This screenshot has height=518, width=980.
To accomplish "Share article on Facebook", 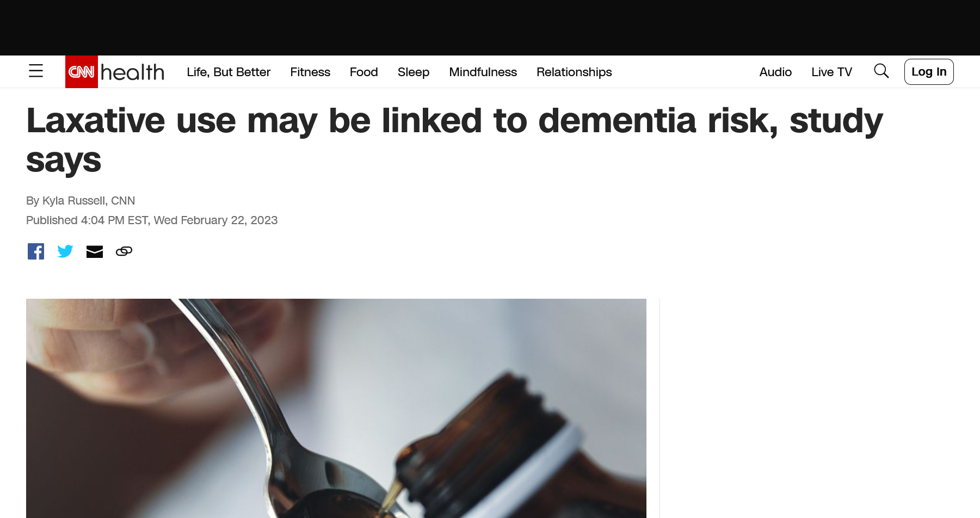I will (x=36, y=251).
